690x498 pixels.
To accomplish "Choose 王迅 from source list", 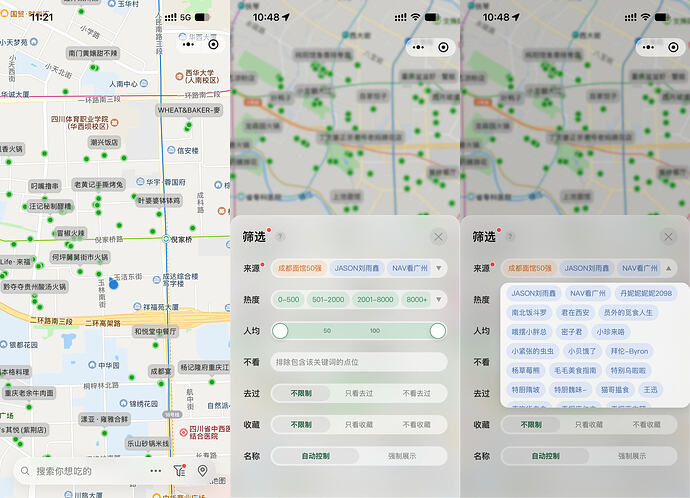I will (x=650, y=390).
